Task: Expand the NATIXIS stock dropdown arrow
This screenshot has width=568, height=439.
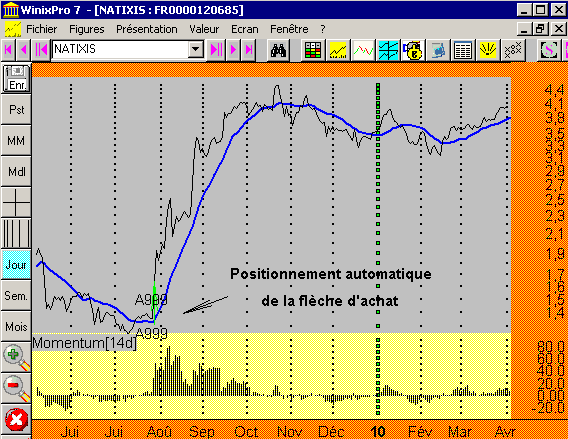Action: click(x=196, y=49)
